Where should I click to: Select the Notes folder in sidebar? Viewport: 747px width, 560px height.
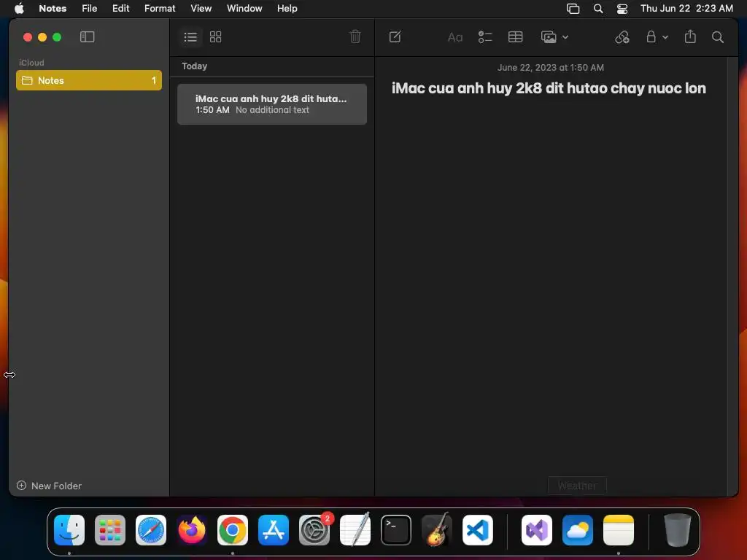click(x=89, y=80)
